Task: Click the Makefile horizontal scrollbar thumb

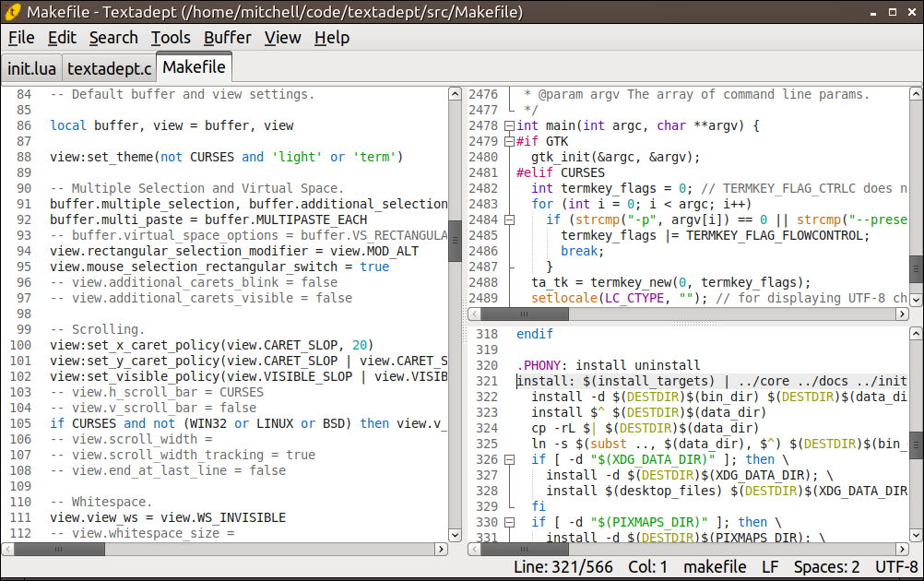Action: 525,549
